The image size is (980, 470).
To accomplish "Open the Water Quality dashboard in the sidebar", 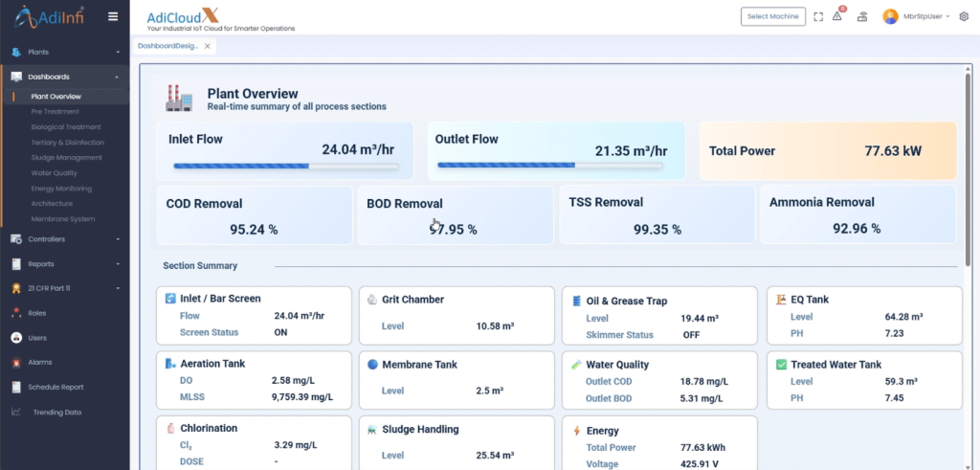I will tap(55, 173).
